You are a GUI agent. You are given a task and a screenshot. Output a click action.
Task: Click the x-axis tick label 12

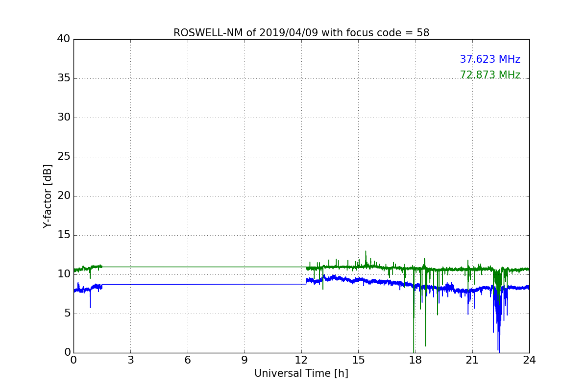click(x=301, y=360)
